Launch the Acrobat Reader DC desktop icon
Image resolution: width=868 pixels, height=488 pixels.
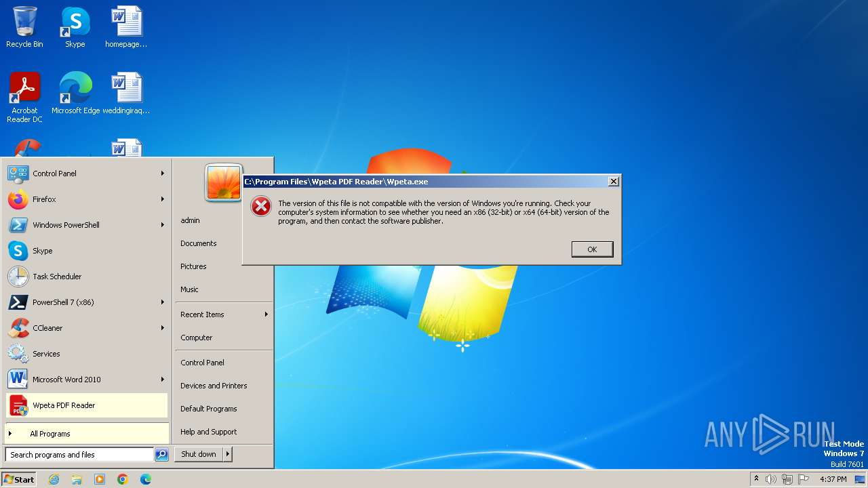pos(24,97)
